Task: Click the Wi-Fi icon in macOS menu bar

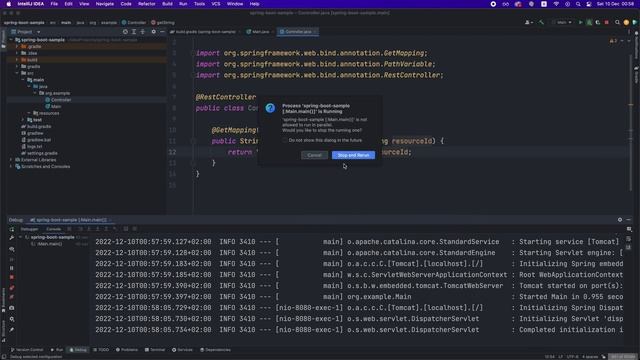Action: [556, 4]
